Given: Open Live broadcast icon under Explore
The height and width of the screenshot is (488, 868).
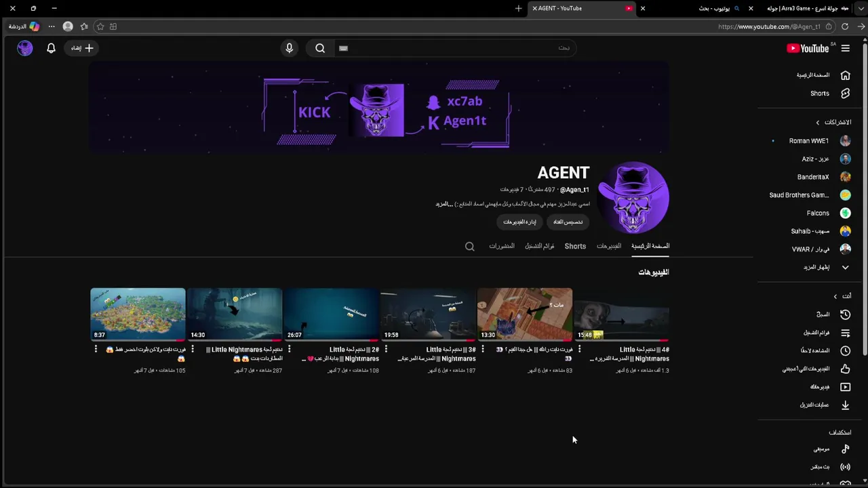Looking at the screenshot, I should (845, 467).
